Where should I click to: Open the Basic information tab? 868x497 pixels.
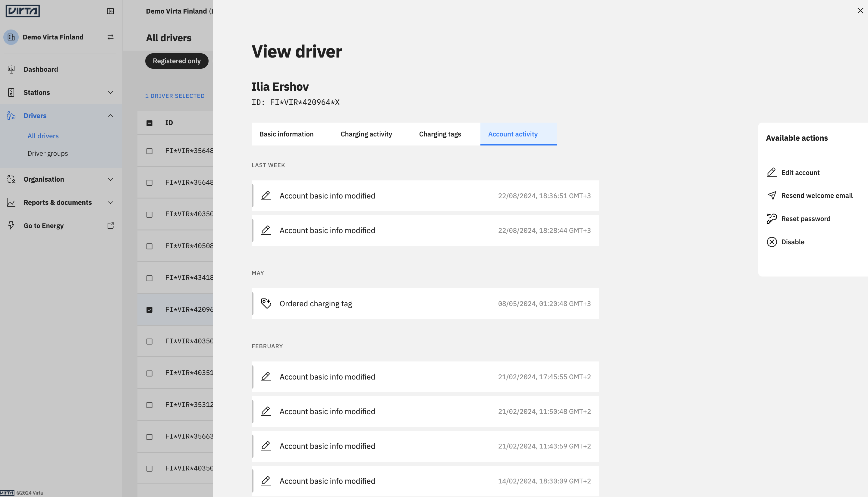pyautogui.click(x=286, y=134)
